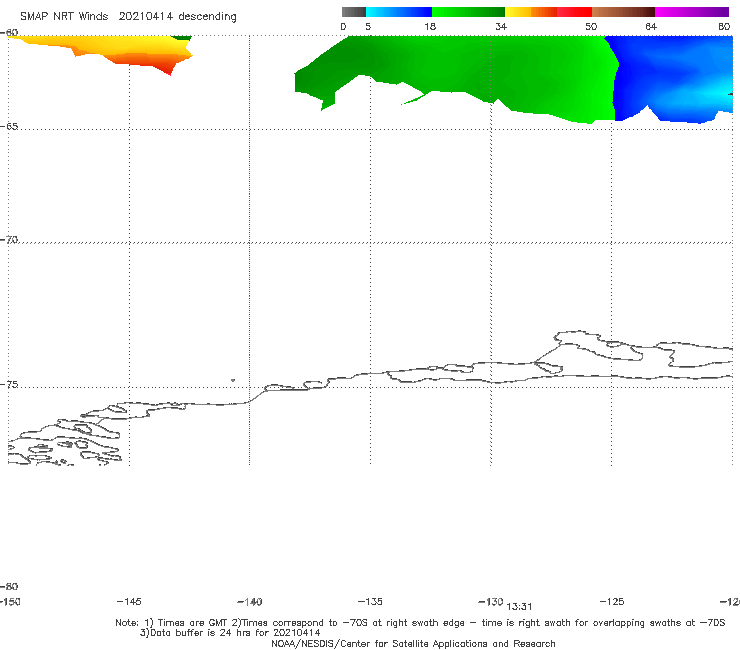Click the color bar label 50
Viewport: 740px width, 650px height.
pos(591,26)
